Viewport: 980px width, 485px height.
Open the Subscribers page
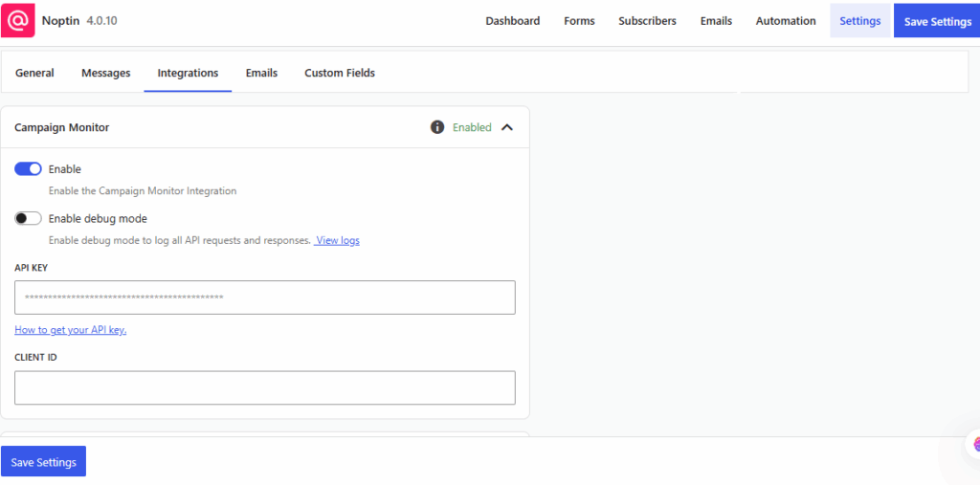click(x=648, y=21)
